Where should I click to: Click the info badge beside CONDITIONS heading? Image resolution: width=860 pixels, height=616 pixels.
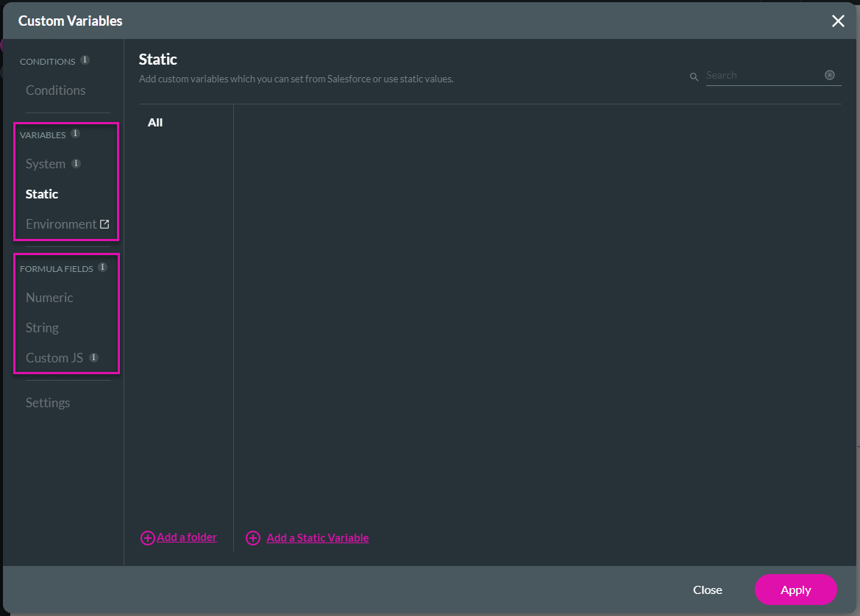coord(85,60)
